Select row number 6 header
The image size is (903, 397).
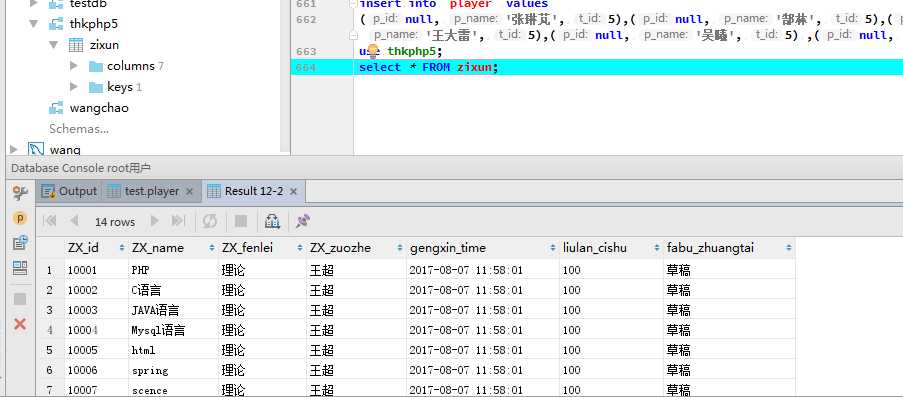(x=50, y=370)
